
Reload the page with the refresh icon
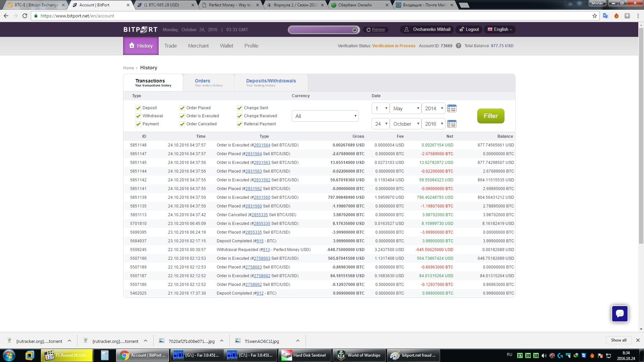tap(25, 16)
